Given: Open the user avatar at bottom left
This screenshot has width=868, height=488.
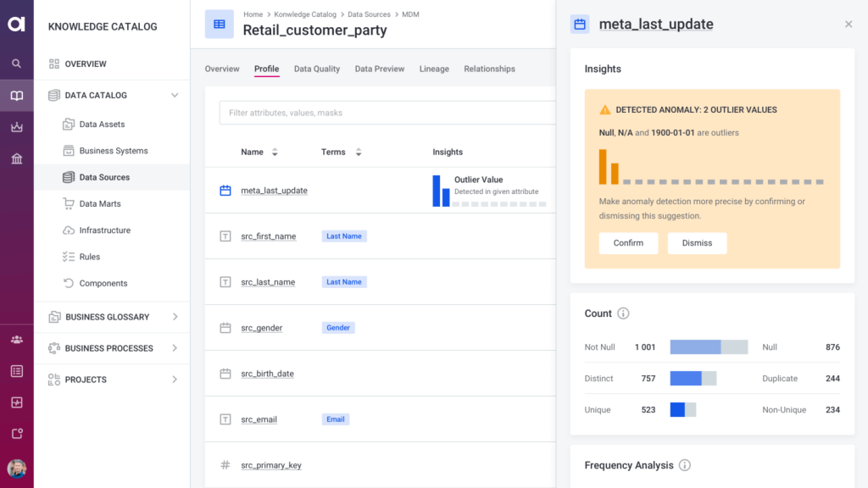Looking at the screenshot, I should pyautogui.click(x=16, y=469).
